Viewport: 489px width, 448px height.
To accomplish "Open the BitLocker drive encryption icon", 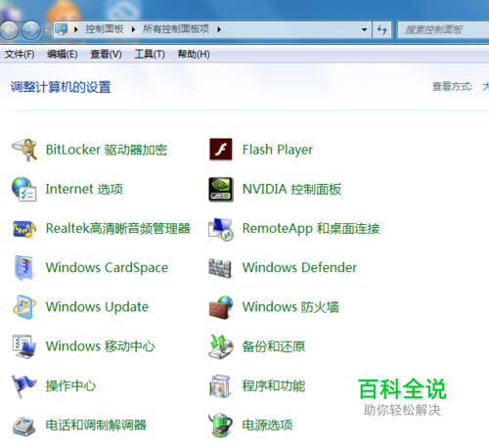I will coord(24,150).
